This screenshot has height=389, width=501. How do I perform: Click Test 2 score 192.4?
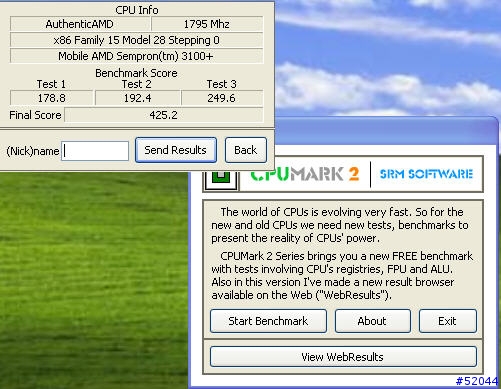[x=137, y=98]
